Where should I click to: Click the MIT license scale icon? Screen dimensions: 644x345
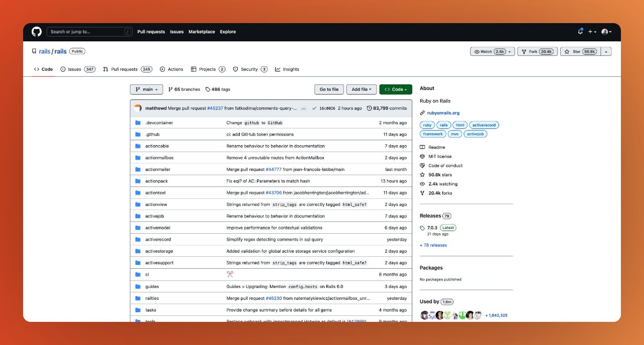[422, 156]
